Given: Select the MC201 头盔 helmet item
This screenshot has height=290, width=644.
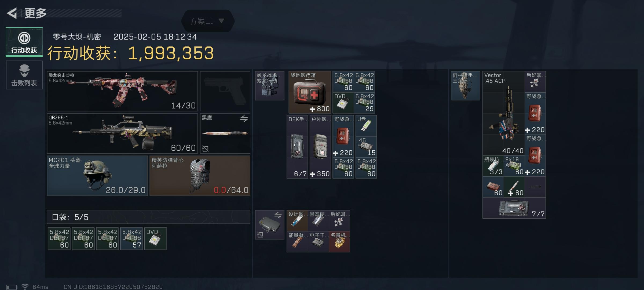Looking at the screenshot, I should (x=97, y=176).
